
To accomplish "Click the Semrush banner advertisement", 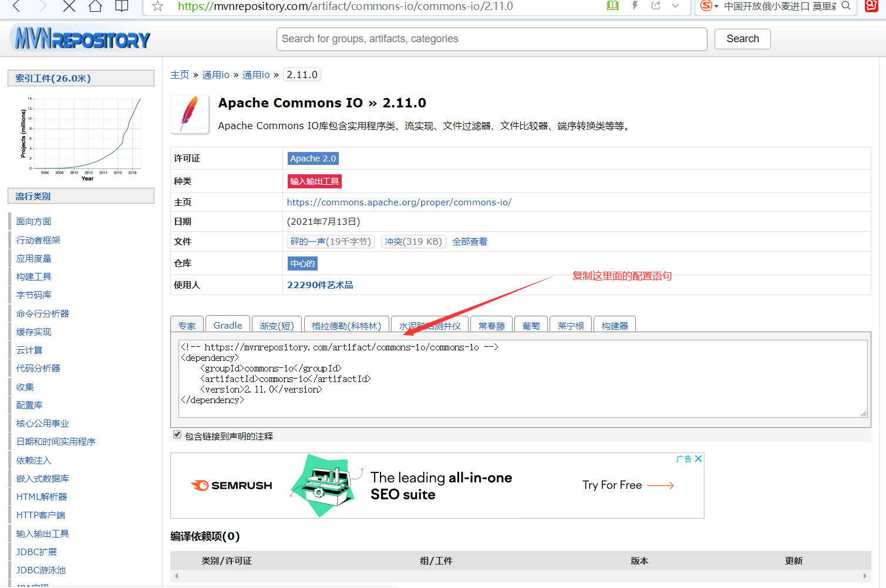I will (x=437, y=485).
